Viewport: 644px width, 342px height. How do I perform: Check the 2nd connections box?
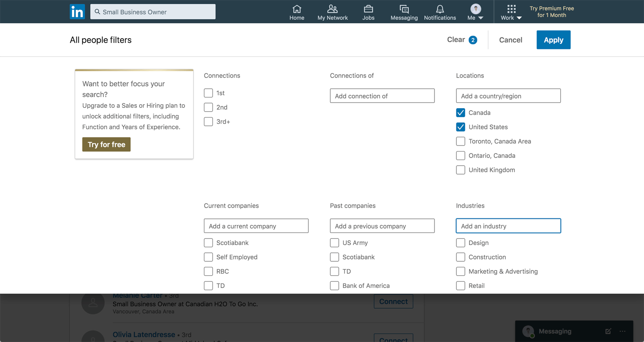tap(208, 107)
